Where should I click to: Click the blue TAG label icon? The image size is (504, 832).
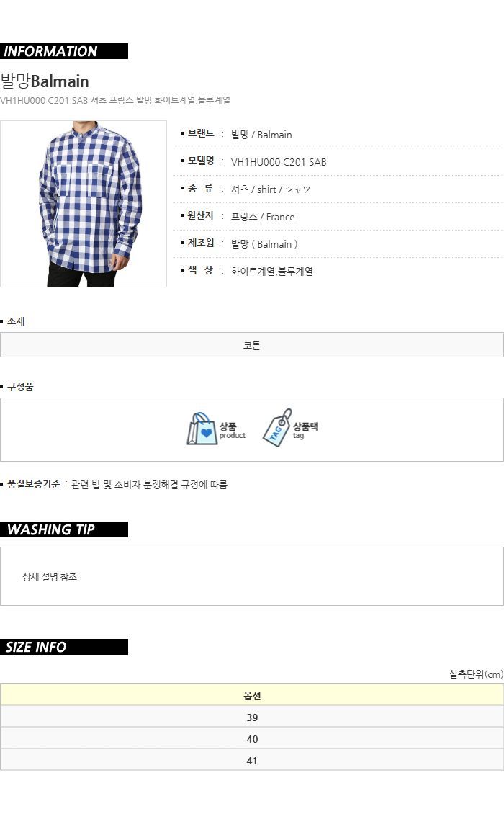[x=277, y=428]
